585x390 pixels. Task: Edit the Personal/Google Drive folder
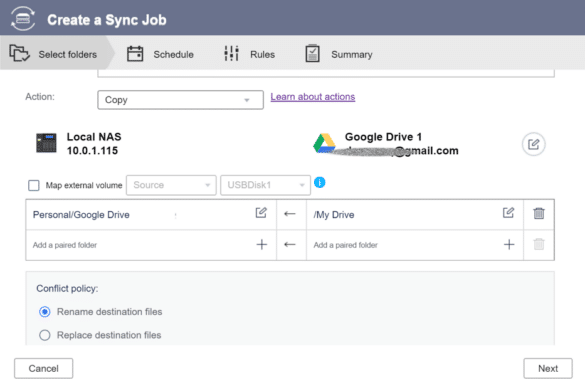[x=261, y=213]
